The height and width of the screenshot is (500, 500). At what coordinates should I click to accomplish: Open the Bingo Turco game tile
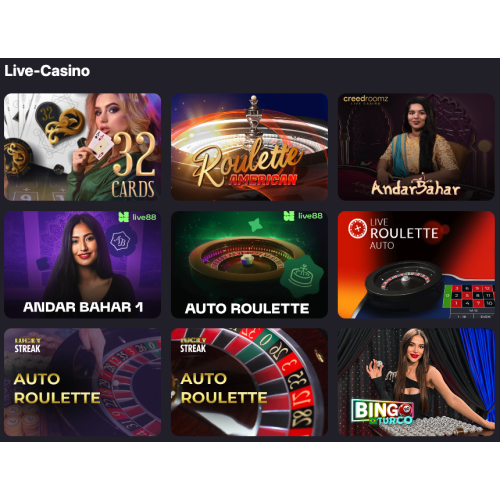tap(416, 382)
